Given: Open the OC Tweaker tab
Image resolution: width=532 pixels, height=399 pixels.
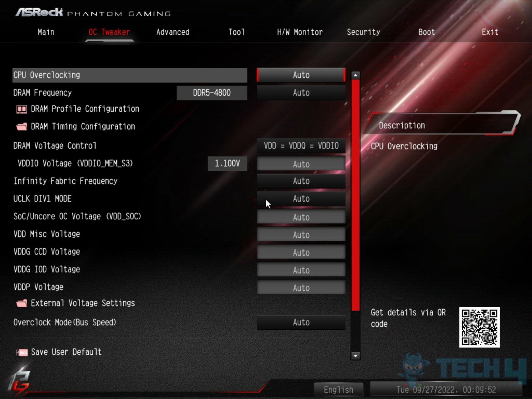Looking at the screenshot, I should [x=110, y=32].
